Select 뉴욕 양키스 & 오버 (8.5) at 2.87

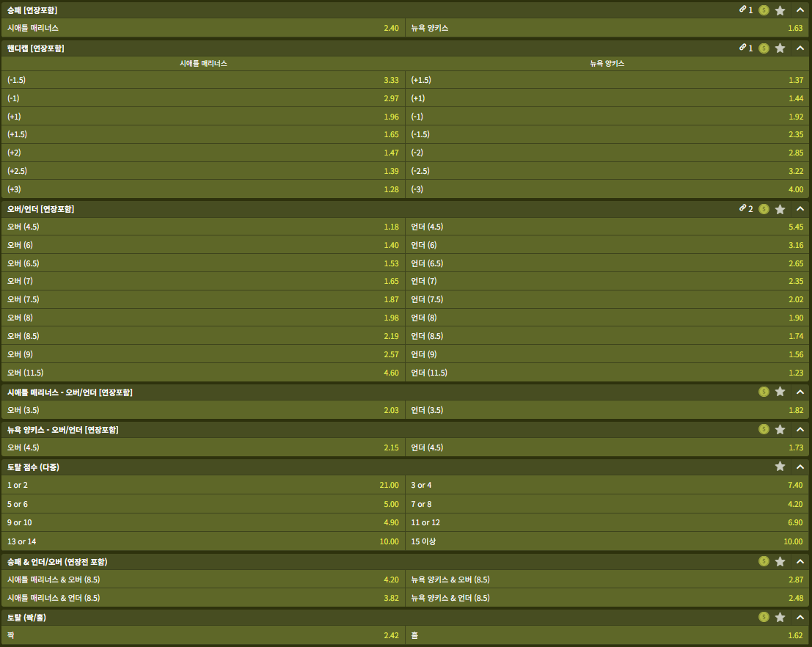[x=607, y=580]
